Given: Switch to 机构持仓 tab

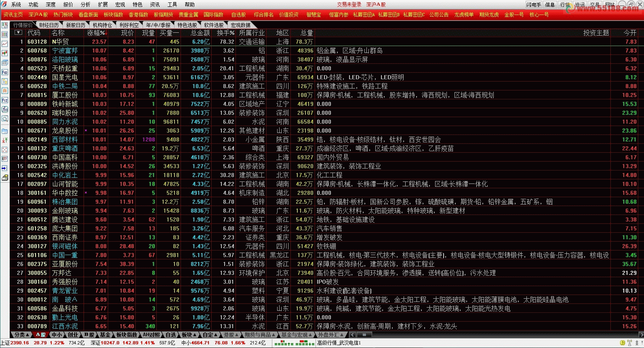Looking at the screenshot, I should click(103, 25).
